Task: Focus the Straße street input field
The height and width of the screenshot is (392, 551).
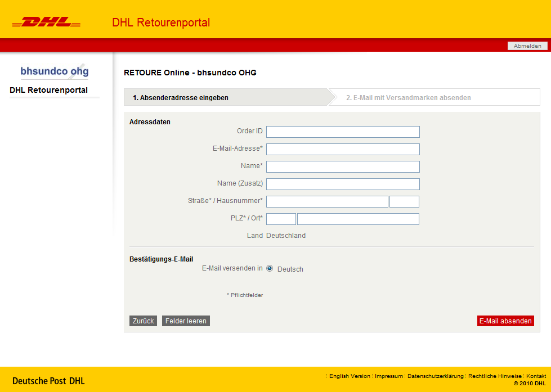Action: coord(327,201)
